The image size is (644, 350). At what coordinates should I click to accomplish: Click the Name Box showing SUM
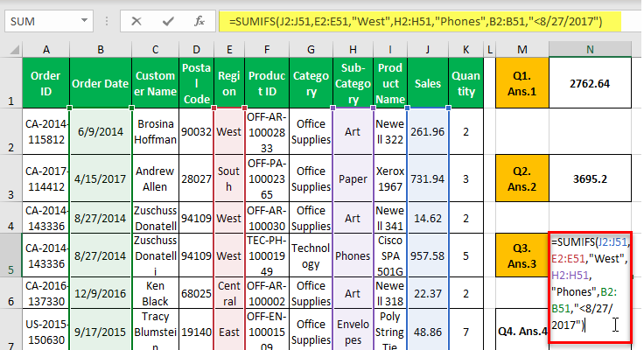pyautogui.click(x=49, y=21)
